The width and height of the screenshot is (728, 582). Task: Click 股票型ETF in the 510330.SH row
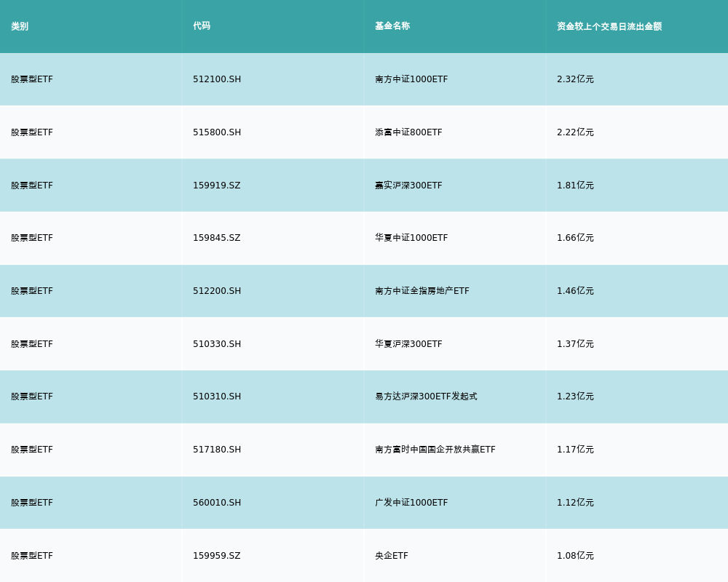point(32,344)
